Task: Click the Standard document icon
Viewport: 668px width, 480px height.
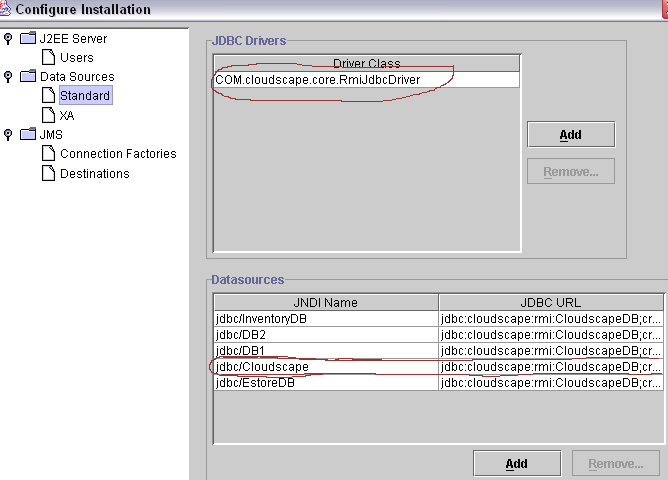Action: pyautogui.click(x=48, y=96)
